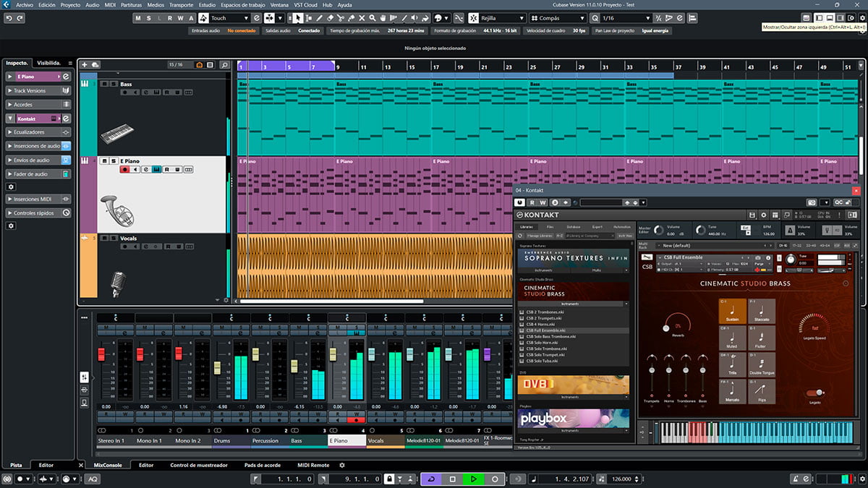Select the Rips articulation tile
This screenshot has height=488, width=868.
pyautogui.click(x=761, y=391)
